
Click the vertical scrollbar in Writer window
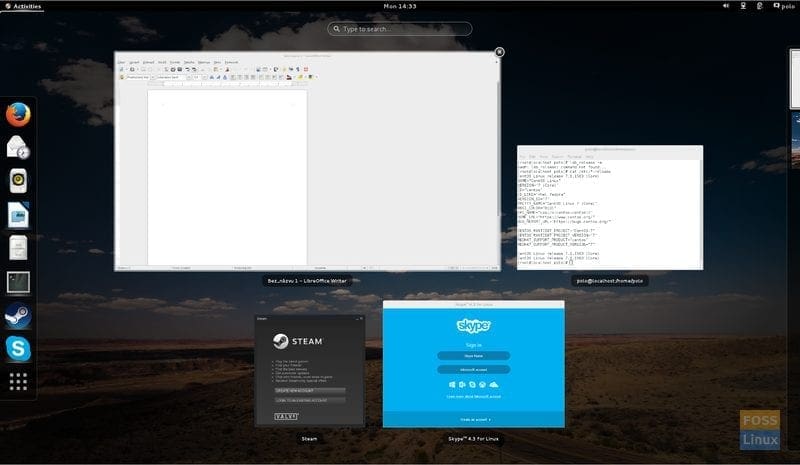click(x=498, y=148)
